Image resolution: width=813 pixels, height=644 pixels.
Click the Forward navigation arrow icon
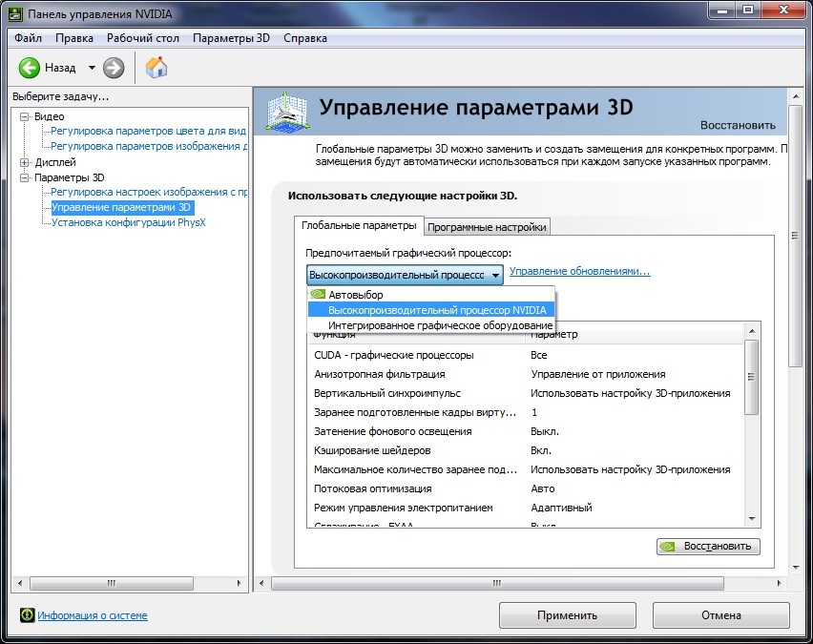(112, 67)
